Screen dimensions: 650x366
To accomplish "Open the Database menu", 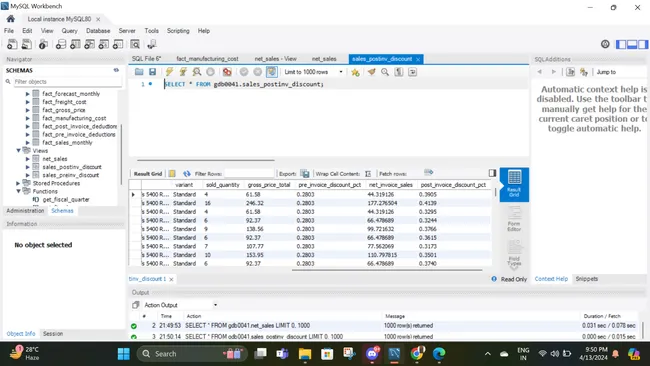I will [98, 31].
